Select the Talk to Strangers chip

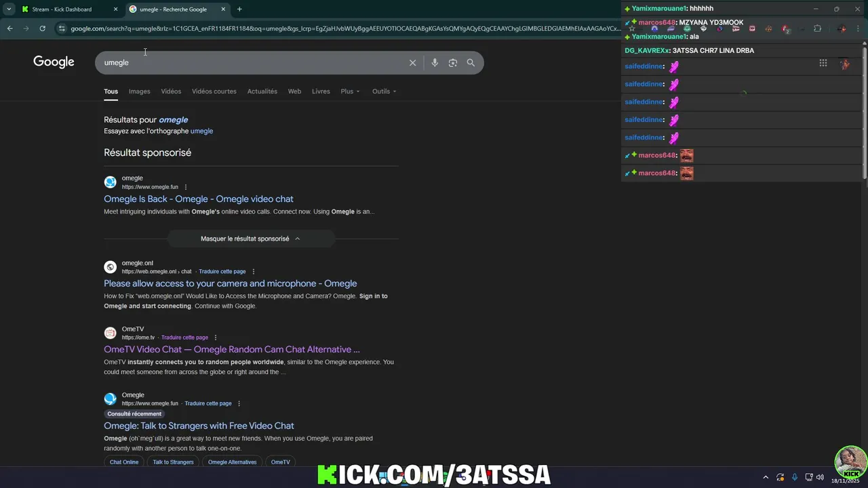(173, 462)
